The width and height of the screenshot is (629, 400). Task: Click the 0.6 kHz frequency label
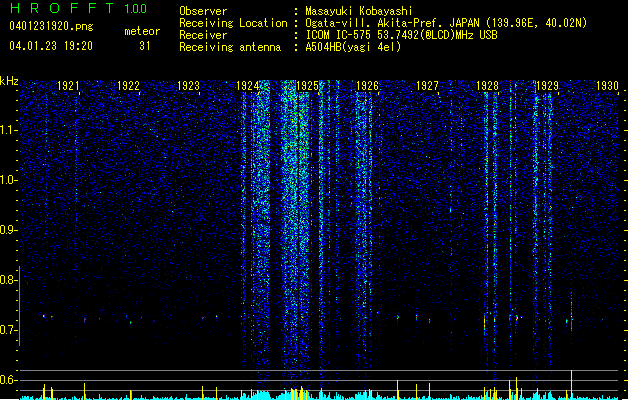pyautogui.click(x=8, y=380)
